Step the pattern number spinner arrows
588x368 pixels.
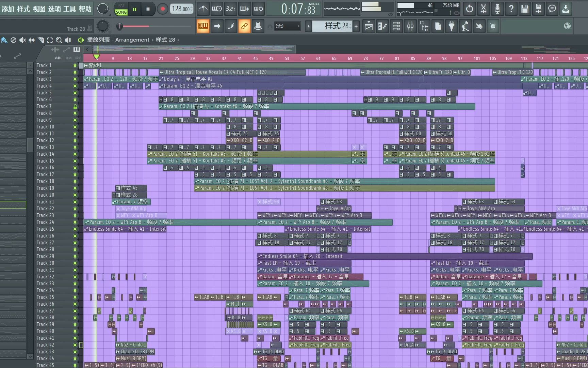point(350,26)
